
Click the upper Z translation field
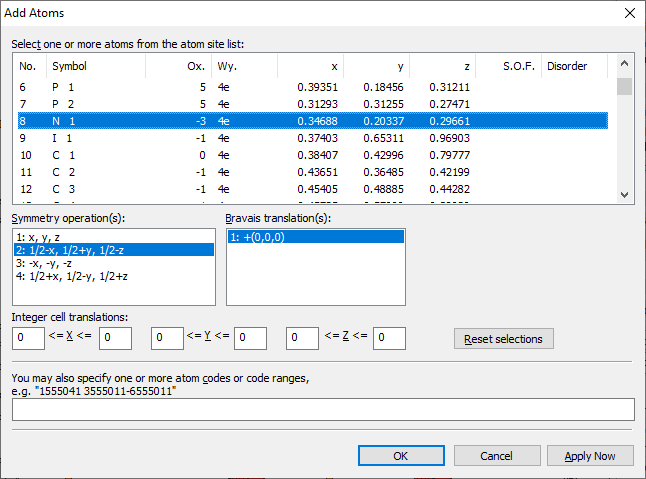(389, 339)
